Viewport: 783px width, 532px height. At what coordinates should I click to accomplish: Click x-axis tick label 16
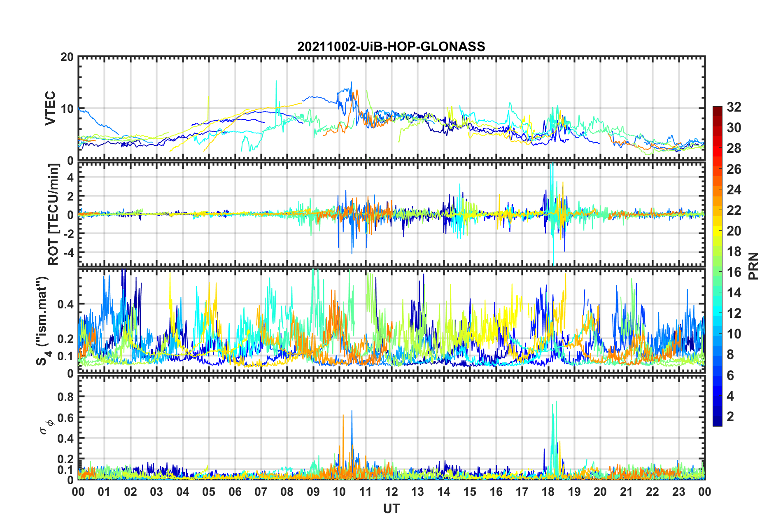point(496,492)
